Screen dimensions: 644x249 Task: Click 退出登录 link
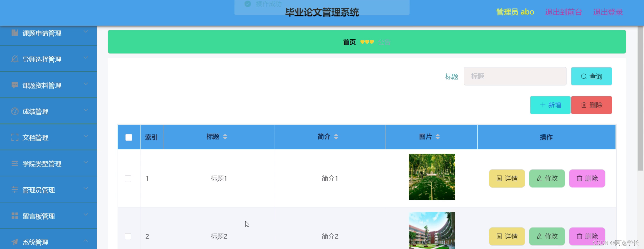[x=608, y=12]
